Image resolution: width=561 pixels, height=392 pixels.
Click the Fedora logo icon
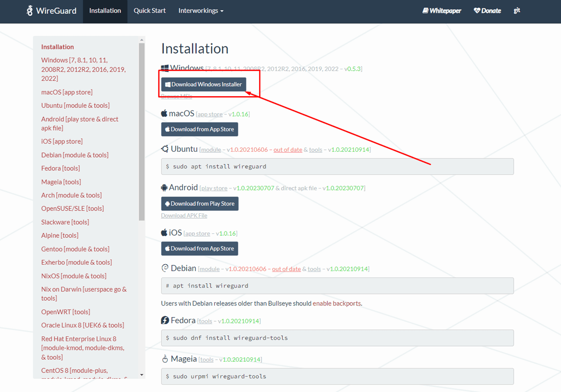point(165,320)
